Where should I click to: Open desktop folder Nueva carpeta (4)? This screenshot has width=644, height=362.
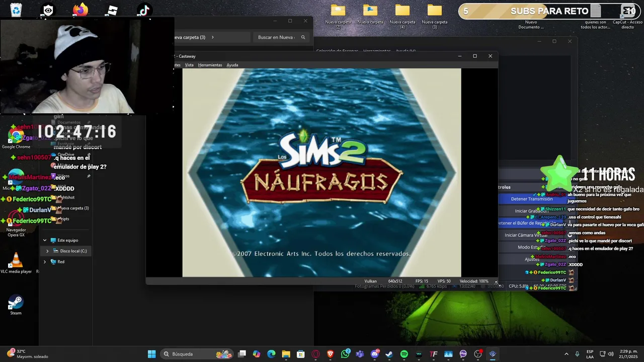pyautogui.click(x=403, y=16)
